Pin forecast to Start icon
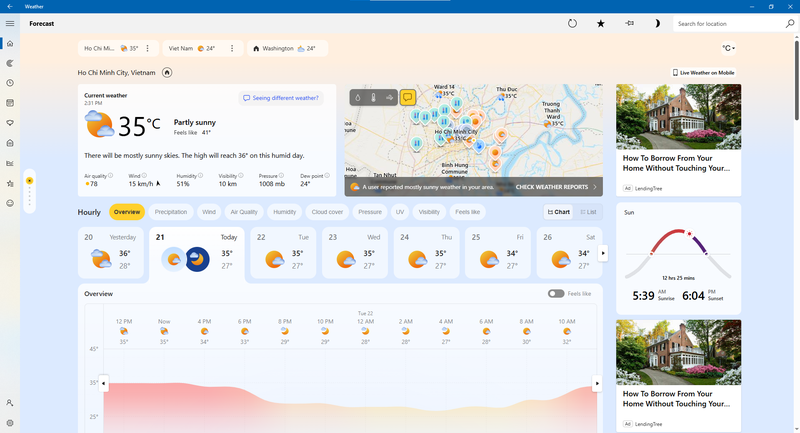 630,23
